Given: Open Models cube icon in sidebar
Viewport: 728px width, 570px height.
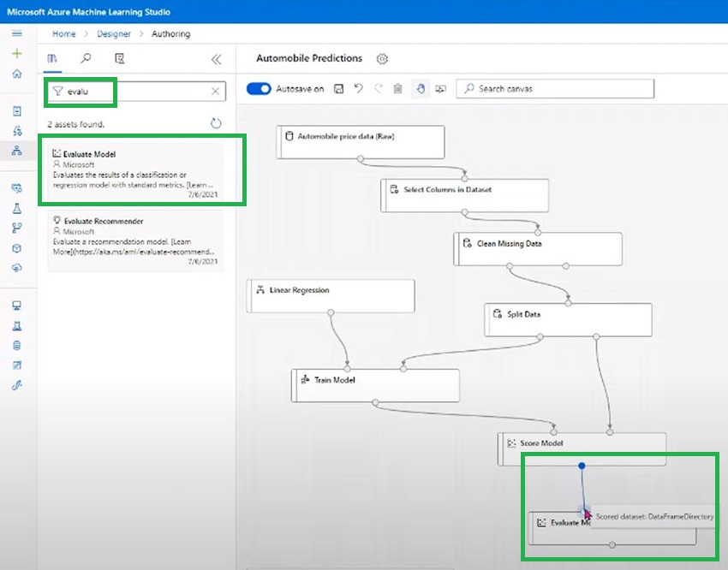Looking at the screenshot, I should click(x=17, y=248).
